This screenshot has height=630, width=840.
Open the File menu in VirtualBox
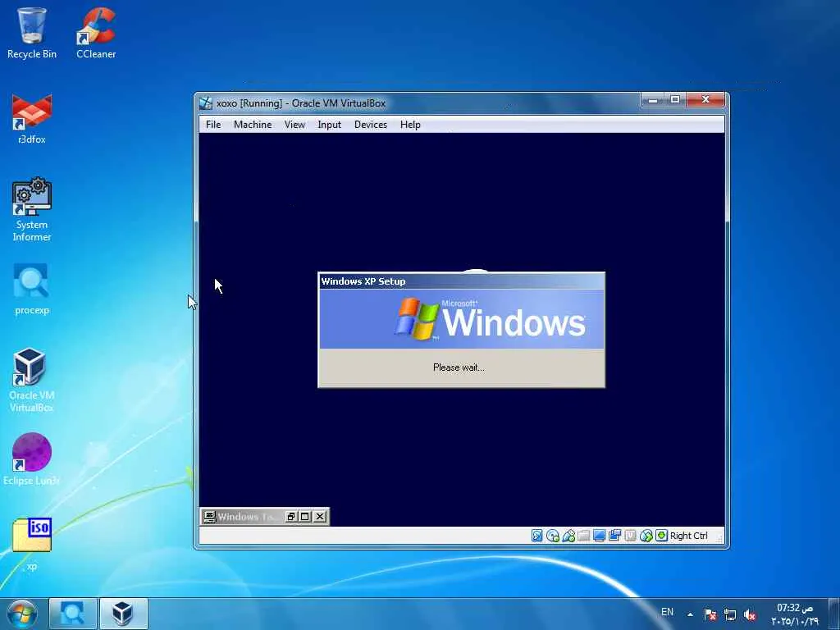pyautogui.click(x=213, y=125)
